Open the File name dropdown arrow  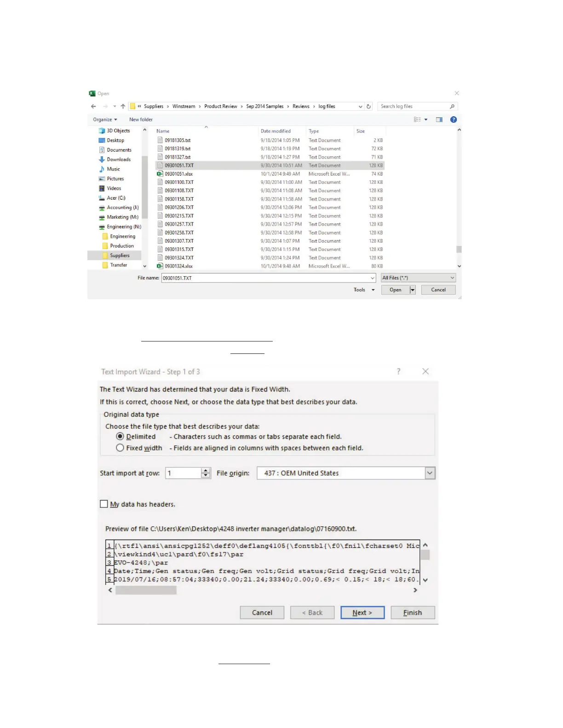[372, 278]
